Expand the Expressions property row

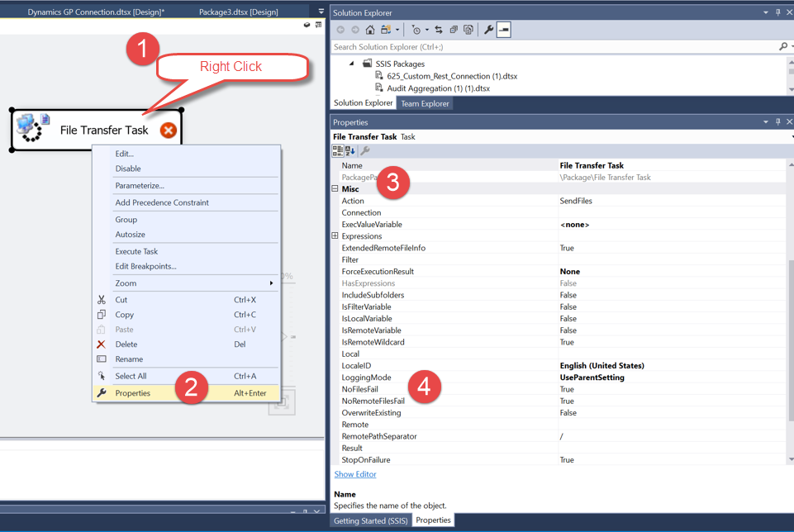(335, 236)
